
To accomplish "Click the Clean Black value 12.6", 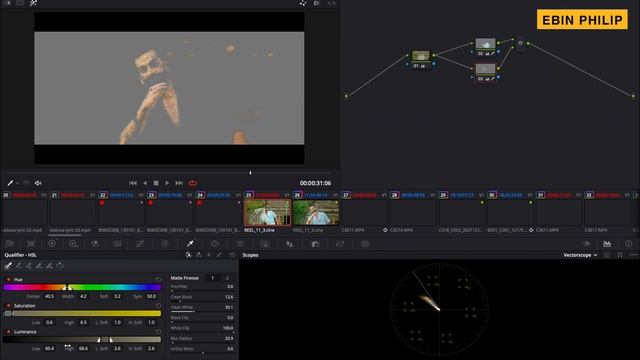I will pos(229,297).
